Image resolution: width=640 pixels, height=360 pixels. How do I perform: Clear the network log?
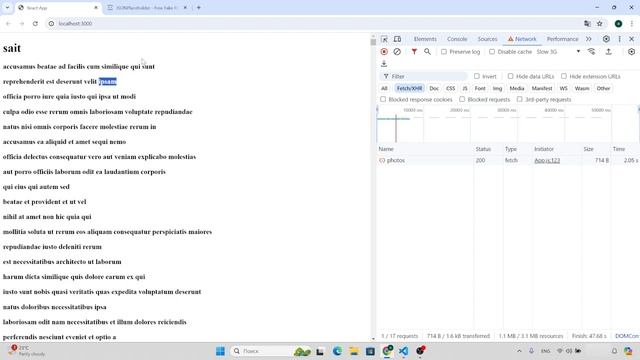tap(397, 52)
